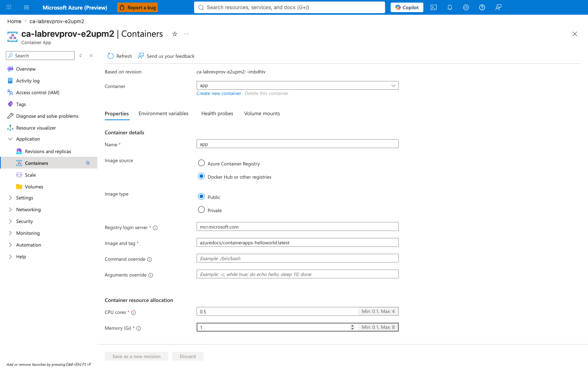The height and width of the screenshot is (368, 588).
Task: Click the feedback icon in top bar
Action: point(498,7)
